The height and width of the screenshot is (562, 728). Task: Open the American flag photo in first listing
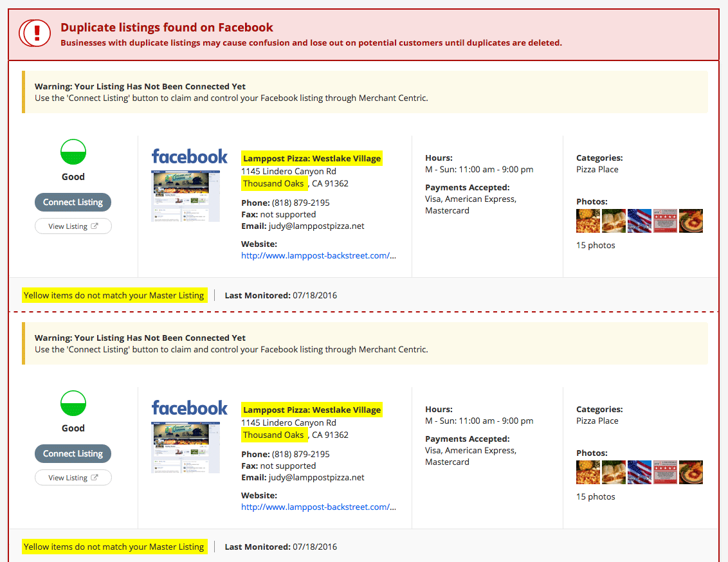click(640, 221)
